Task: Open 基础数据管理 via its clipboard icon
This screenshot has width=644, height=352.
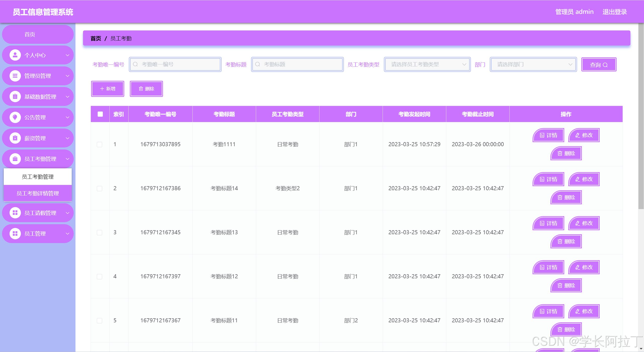Action: pyautogui.click(x=15, y=96)
